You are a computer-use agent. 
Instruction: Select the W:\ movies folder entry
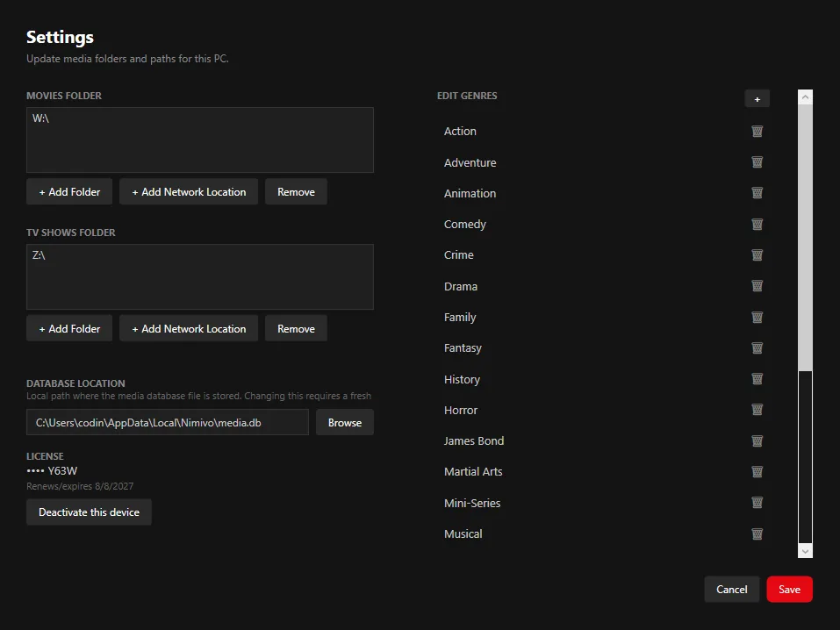(40, 118)
